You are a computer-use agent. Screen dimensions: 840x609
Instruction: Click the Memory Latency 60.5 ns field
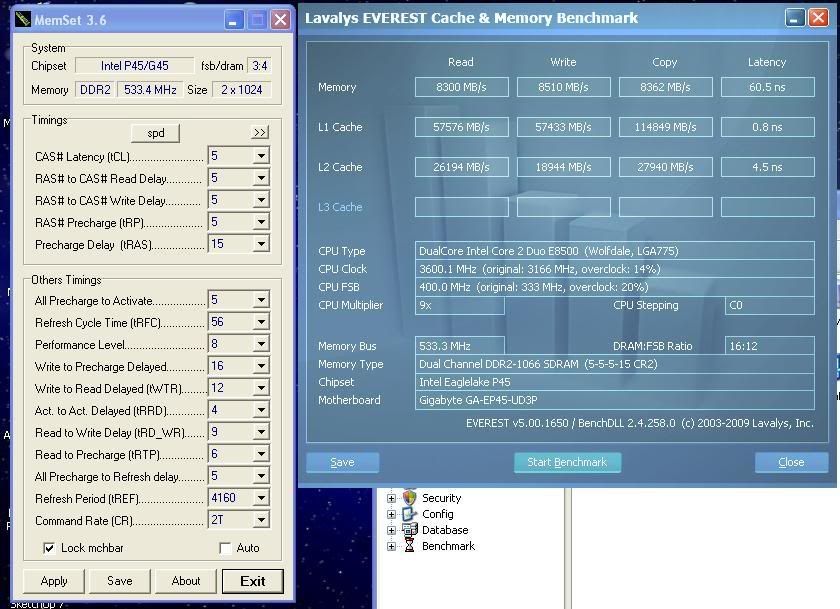tap(768, 87)
